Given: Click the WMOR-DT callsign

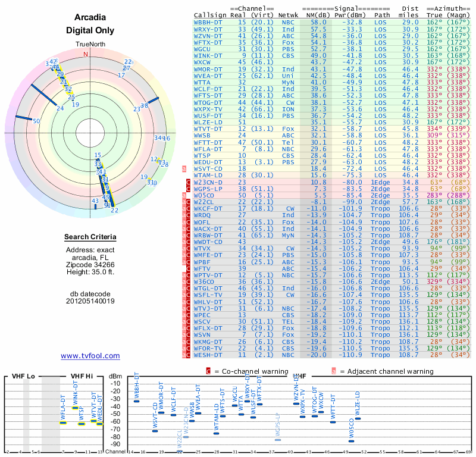Looking at the screenshot, I should pyautogui.click(x=208, y=69).
